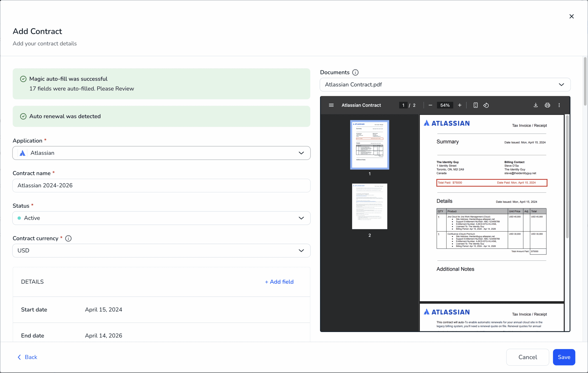Print the PDF document
Image resolution: width=588 pixels, height=373 pixels.
(x=547, y=105)
